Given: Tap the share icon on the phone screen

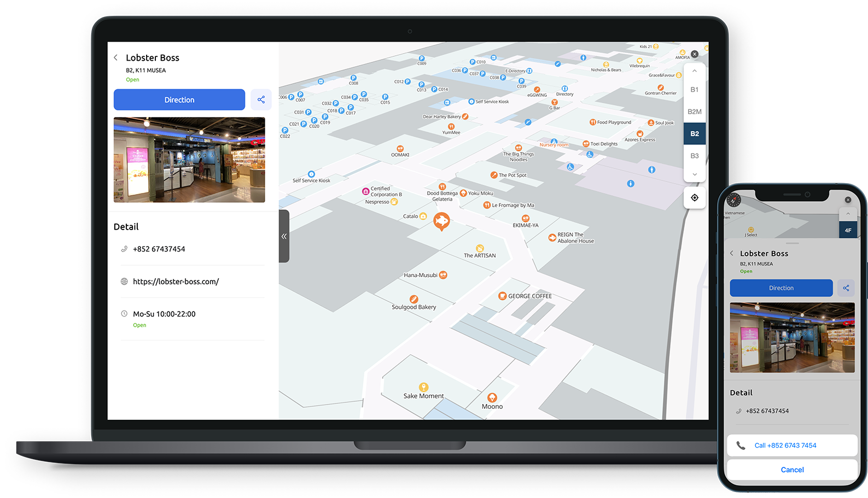Looking at the screenshot, I should (x=846, y=288).
